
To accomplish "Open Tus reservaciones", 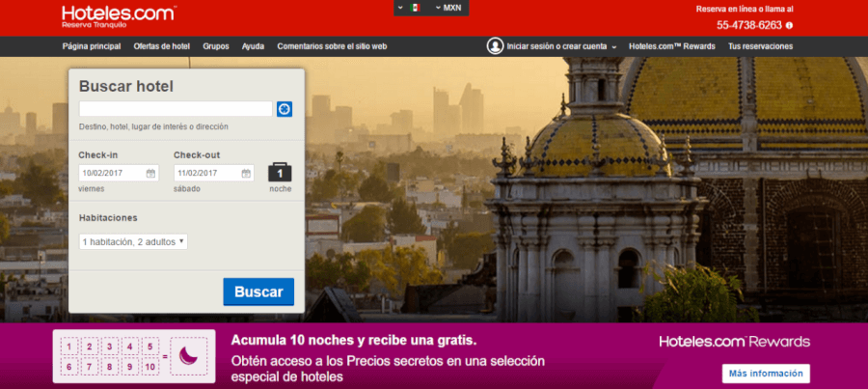I will point(761,46).
